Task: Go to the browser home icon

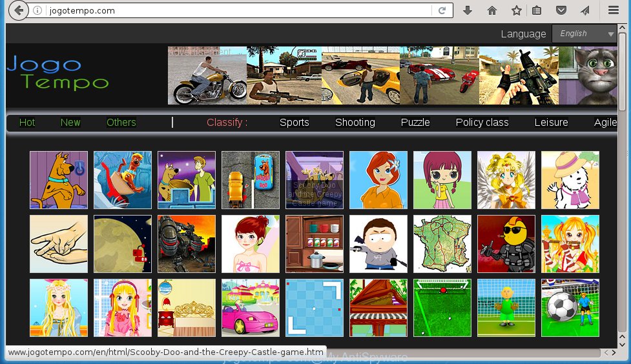Action: (x=492, y=10)
